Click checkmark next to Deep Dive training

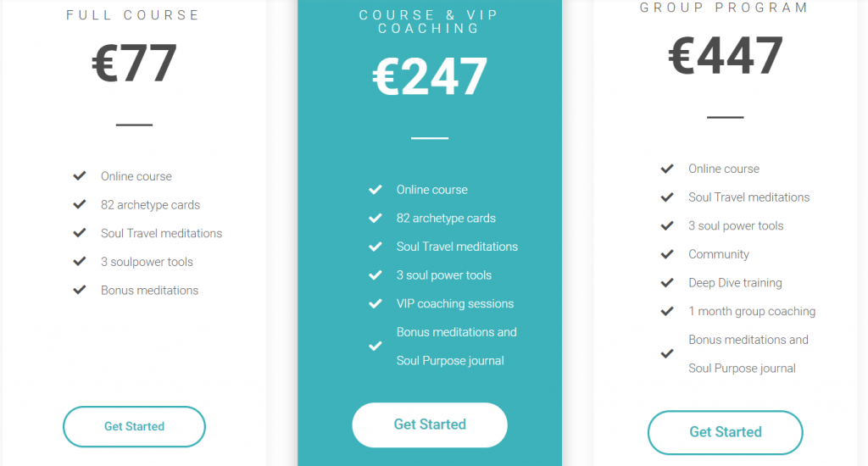coord(667,283)
